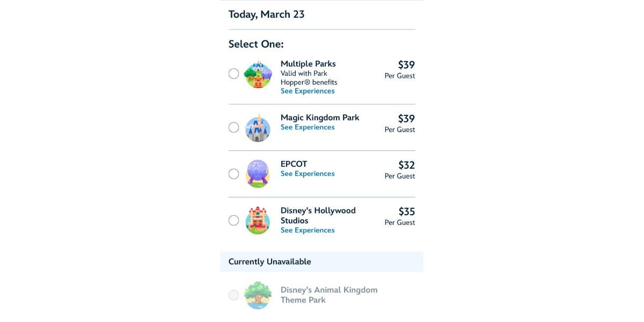This screenshot has height=322, width=644.
Task: Click the $35 Hollywood Studios price
Action: [x=406, y=211]
